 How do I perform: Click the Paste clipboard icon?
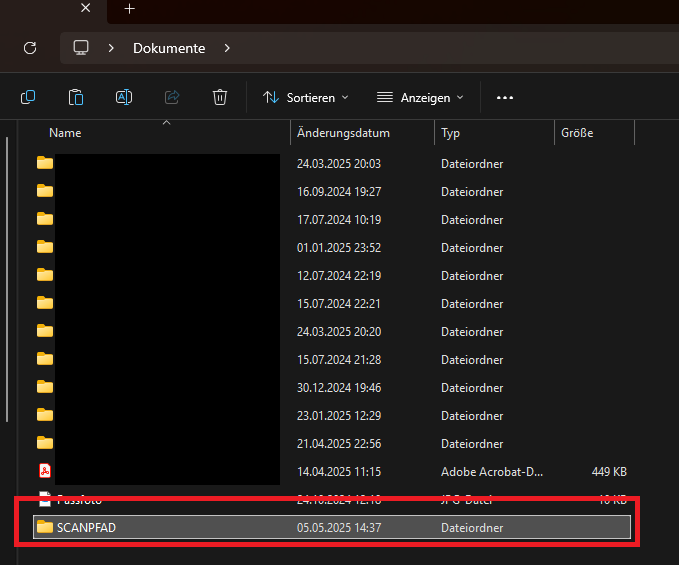pyautogui.click(x=76, y=97)
